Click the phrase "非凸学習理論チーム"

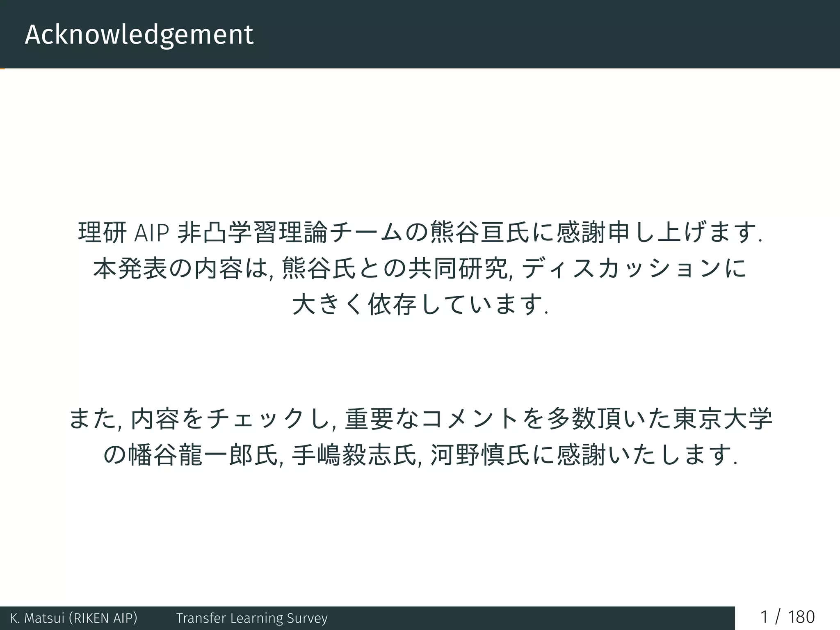[290, 233]
